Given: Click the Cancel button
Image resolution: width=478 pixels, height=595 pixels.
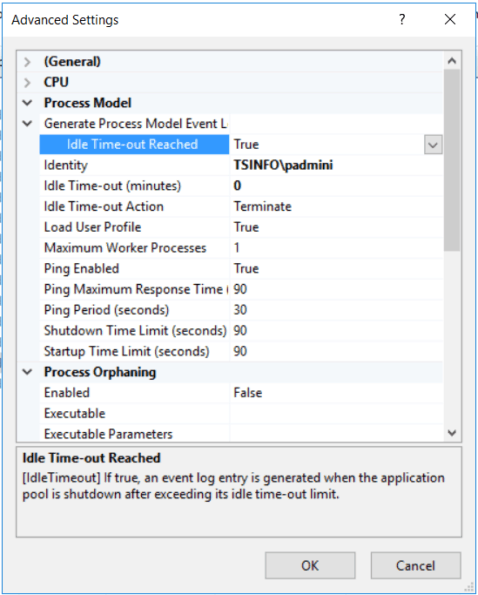Looking at the screenshot, I should pyautogui.click(x=416, y=565).
